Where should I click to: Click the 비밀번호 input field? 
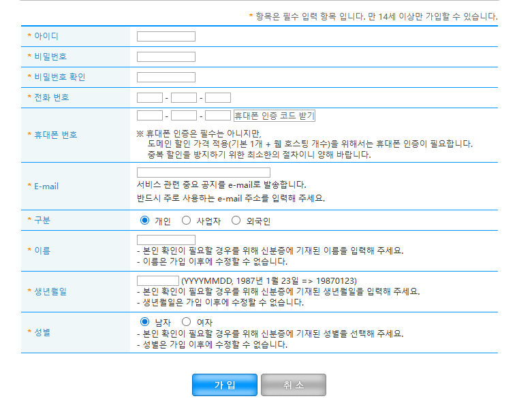[x=166, y=56]
